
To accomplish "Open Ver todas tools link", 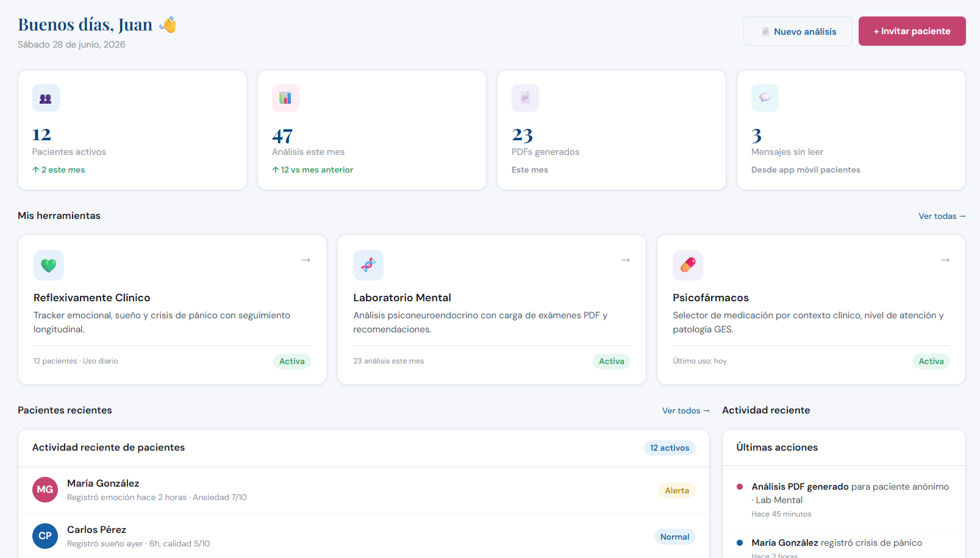I will 942,216.
